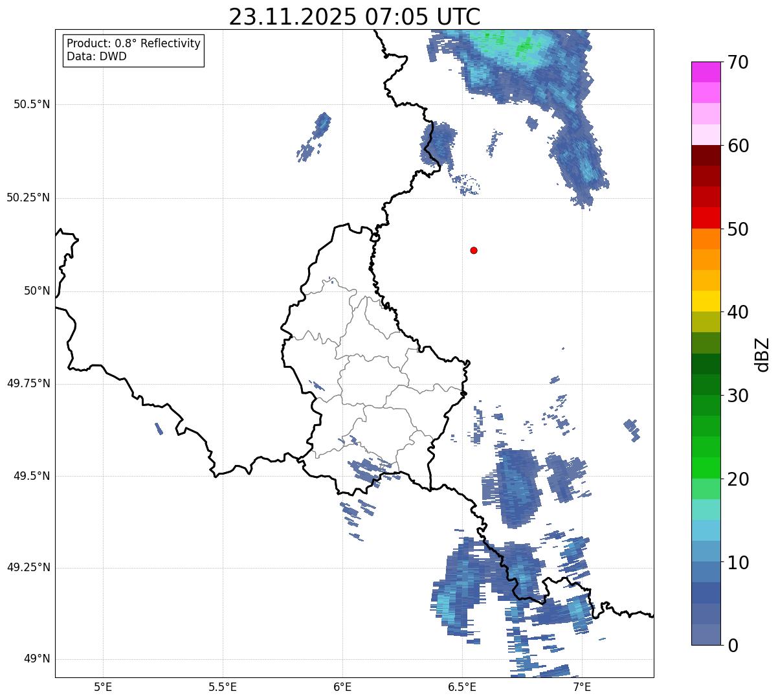The width and height of the screenshot is (778, 700).
Task: Click the 50°N latitude label
Action: pos(37,291)
